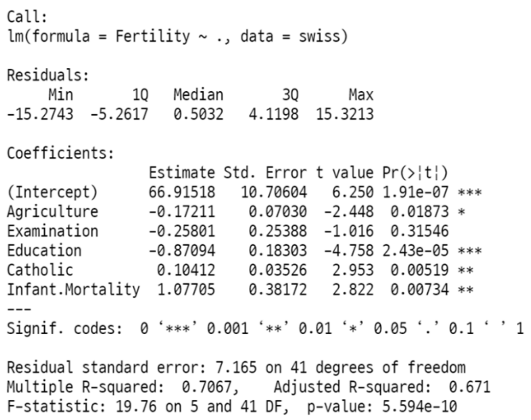Click the Agriculture row label
The image size is (531, 420).
(53, 212)
